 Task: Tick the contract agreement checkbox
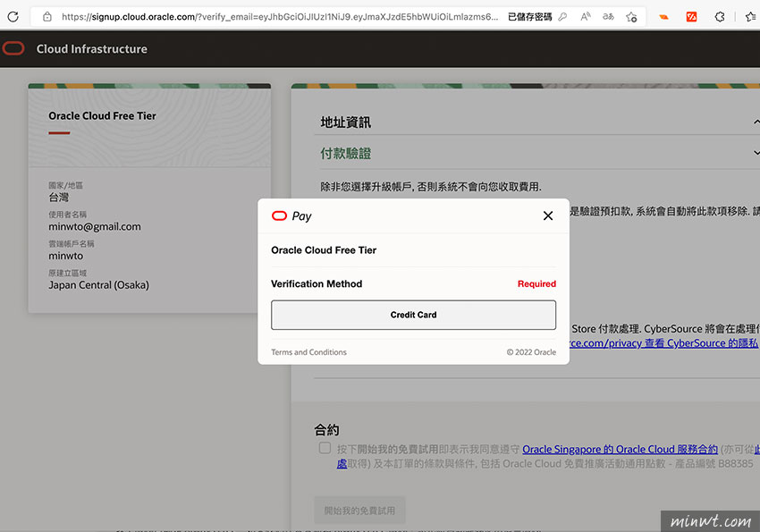[x=325, y=448]
